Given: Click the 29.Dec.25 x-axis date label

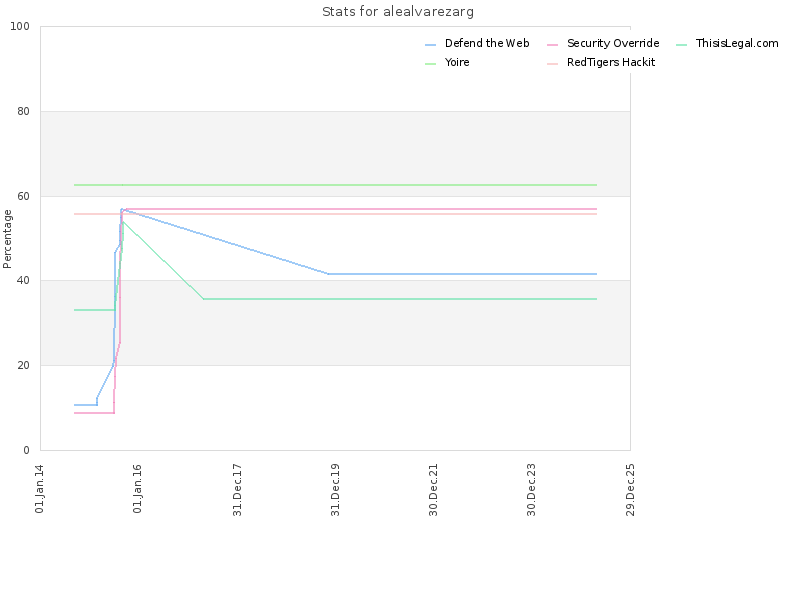Looking at the screenshot, I should tap(630, 489).
